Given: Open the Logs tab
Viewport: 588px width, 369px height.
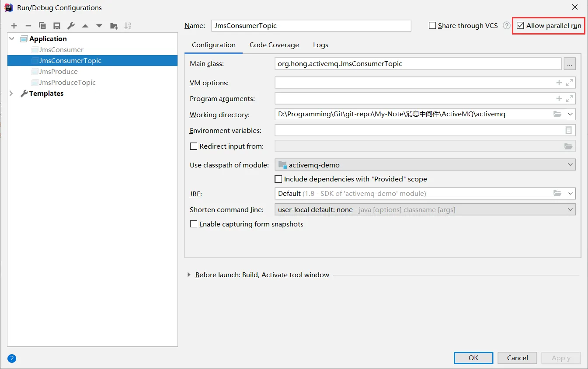Looking at the screenshot, I should pos(320,45).
